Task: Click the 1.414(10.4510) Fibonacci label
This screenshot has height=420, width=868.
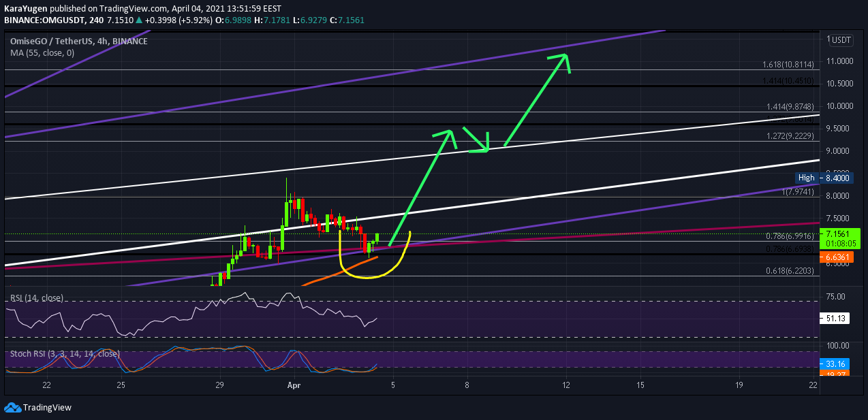Action: pyautogui.click(x=788, y=80)
